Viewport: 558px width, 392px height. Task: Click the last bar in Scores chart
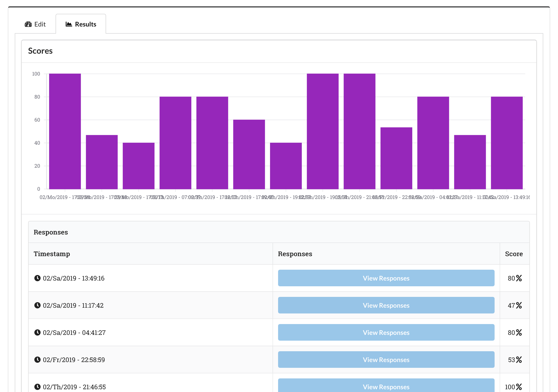[507, 143]
